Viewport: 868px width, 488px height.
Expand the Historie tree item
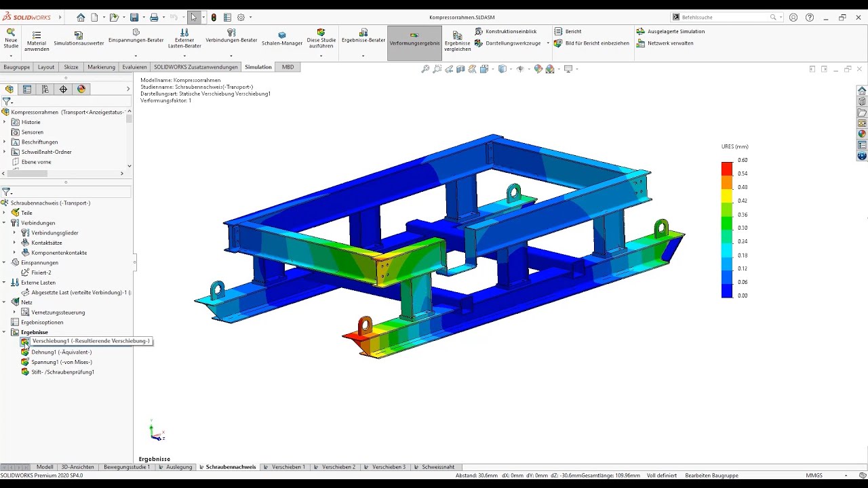point(5,122)
